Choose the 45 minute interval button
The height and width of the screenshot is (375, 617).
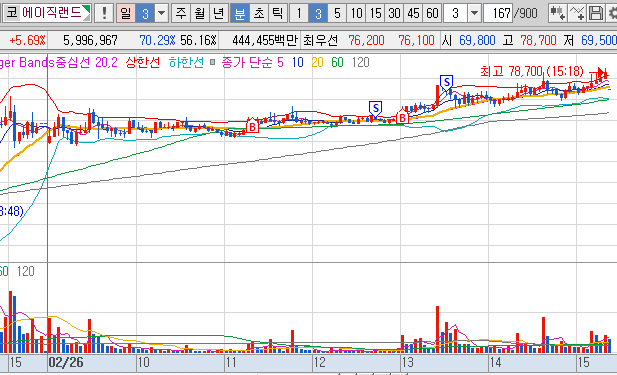(x=414, y=13)
